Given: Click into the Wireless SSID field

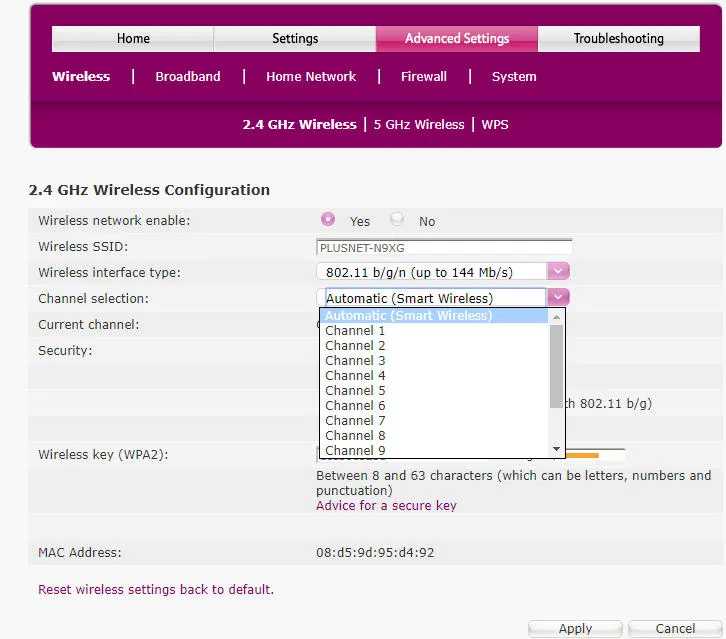Looking at the screenshot, I should tap(444, 247).
